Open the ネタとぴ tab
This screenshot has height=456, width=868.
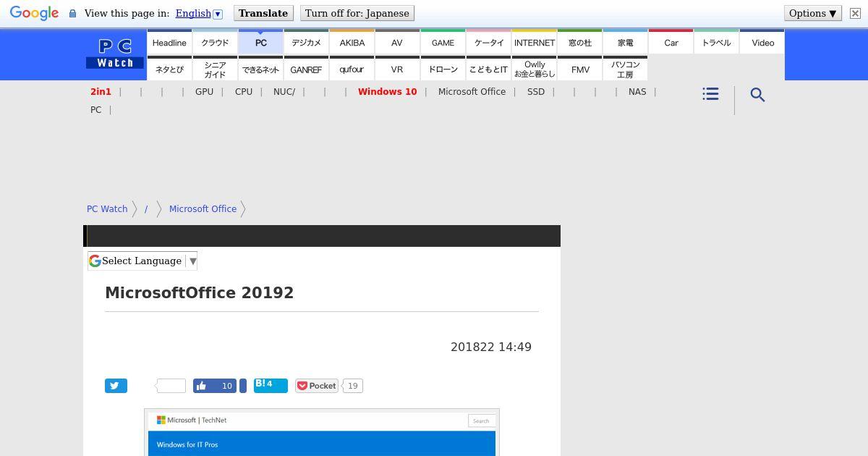click(x=169, y=69)
